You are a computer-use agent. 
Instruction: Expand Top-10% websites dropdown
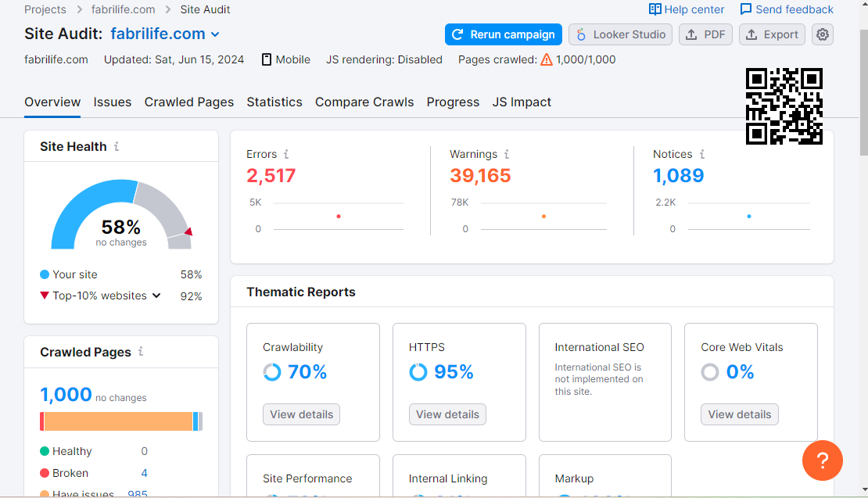156,296
